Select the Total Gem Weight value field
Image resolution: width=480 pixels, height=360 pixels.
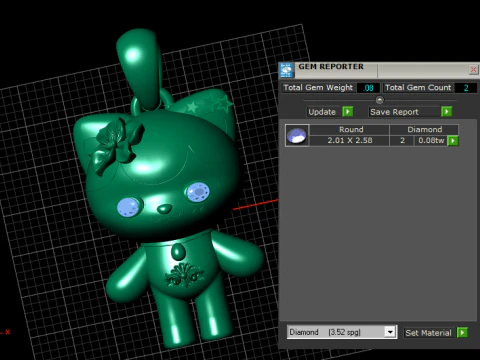pos(368,88)
